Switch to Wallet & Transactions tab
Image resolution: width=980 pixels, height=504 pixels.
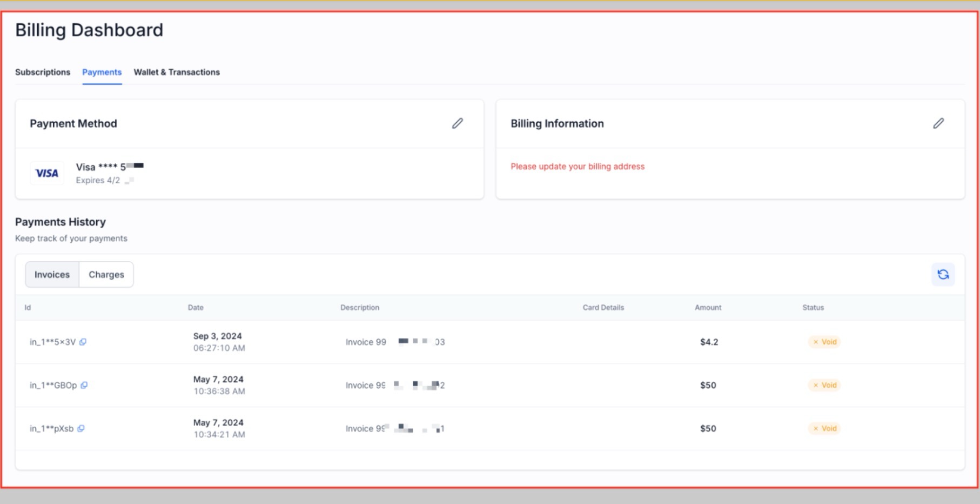pos(177,72)
